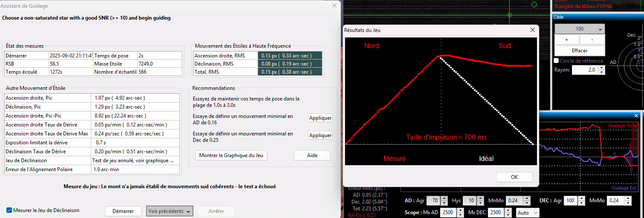Click the Mx AD field showing 2500

447,212
